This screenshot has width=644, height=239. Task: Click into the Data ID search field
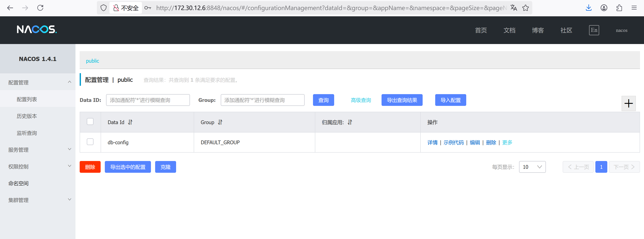(148, 100)
